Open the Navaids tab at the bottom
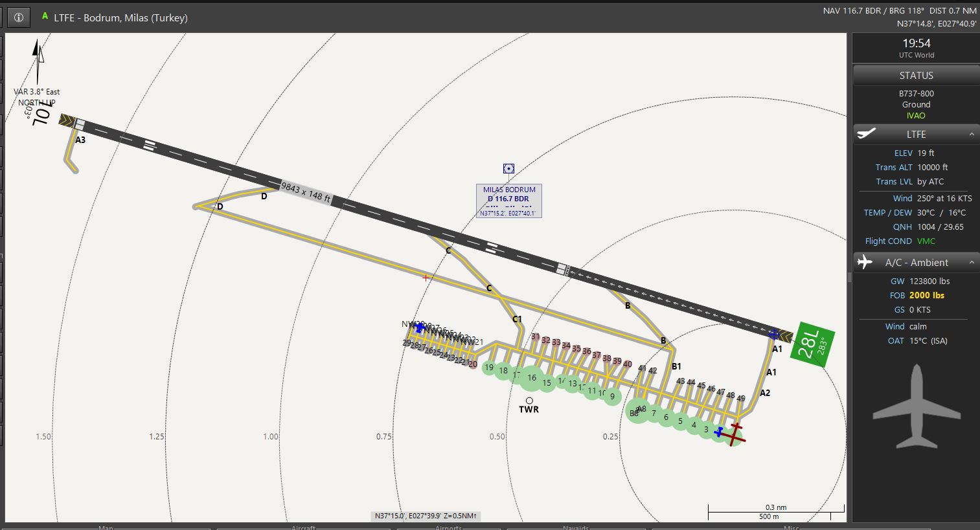 tap(576, 527)
